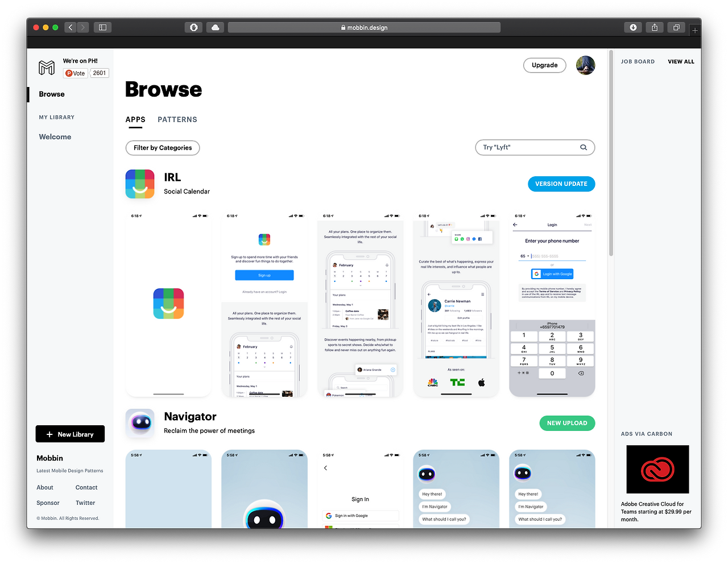
Task: Open the About link in footer
Action: click(45, 488)
